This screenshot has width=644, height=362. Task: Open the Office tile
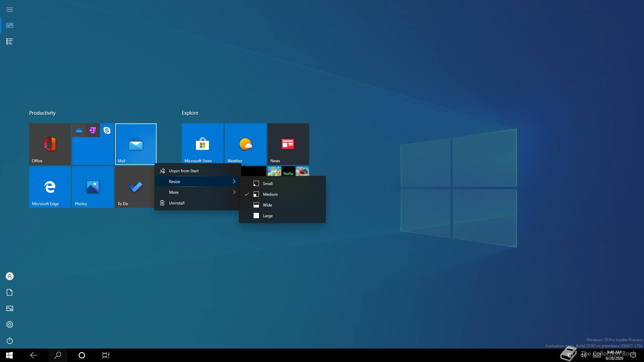click(x=50, y=144)
